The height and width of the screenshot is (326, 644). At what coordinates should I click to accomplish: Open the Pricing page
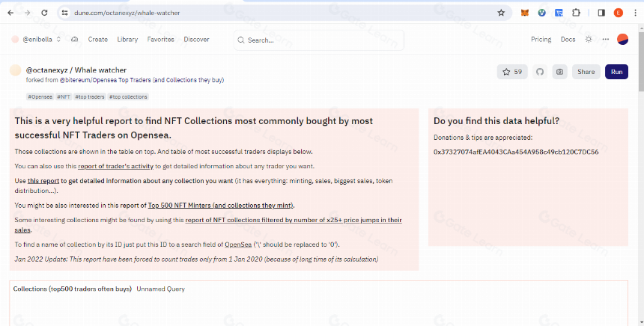point(541,40)
